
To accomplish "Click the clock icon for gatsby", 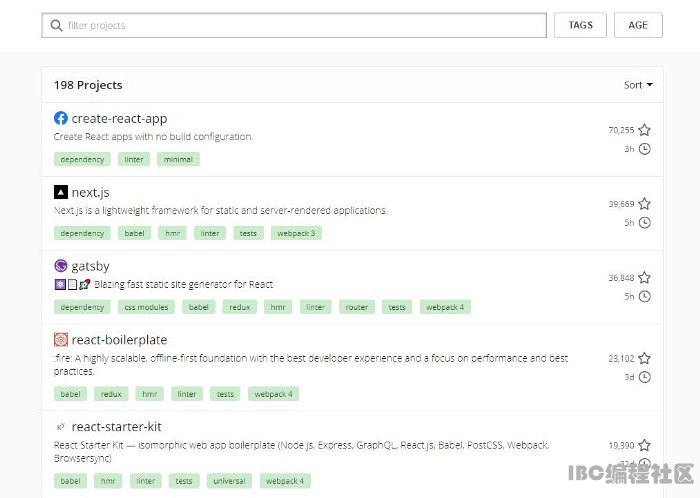I will click(x=644, y=296).
